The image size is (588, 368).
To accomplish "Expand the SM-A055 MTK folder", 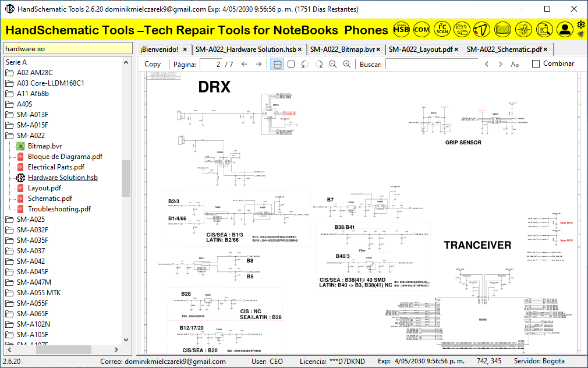I will point(38,293).
